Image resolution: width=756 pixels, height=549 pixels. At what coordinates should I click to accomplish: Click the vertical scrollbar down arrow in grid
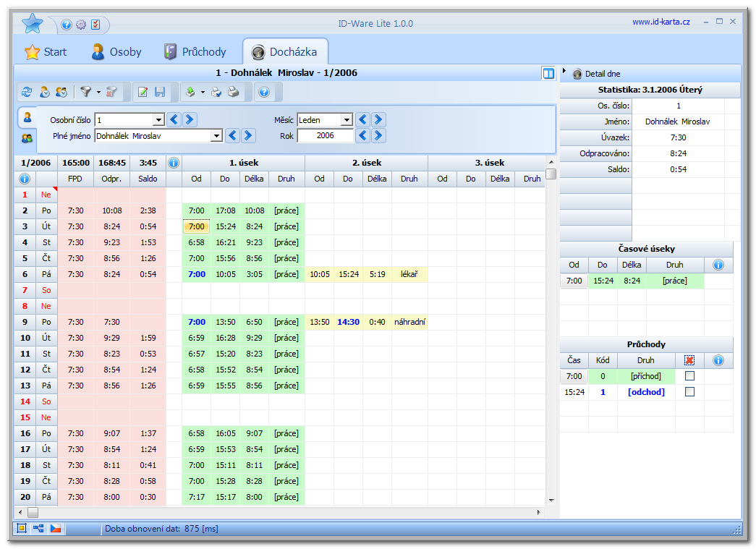click(x=551, y=500)
